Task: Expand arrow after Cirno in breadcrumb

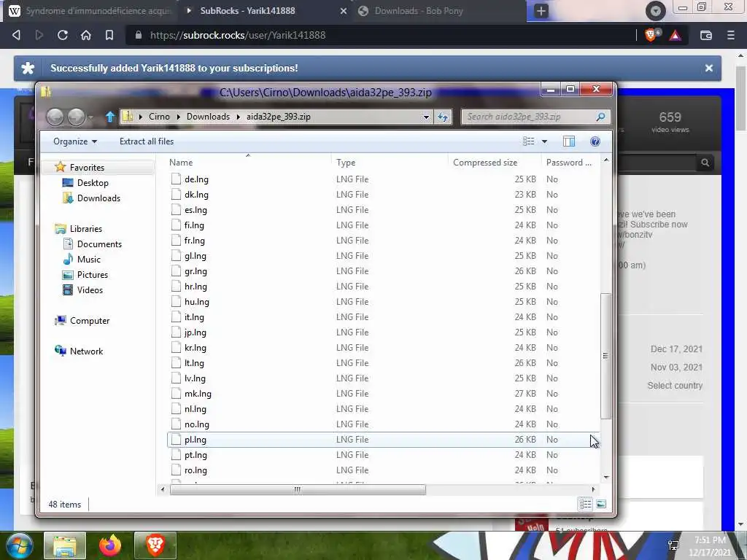Action: click(x=179, y=117)
